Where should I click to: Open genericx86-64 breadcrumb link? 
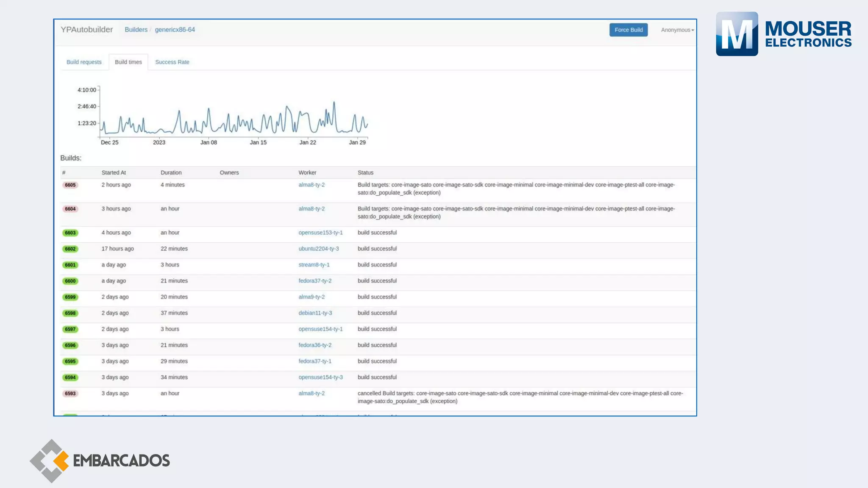pos(175,30)
